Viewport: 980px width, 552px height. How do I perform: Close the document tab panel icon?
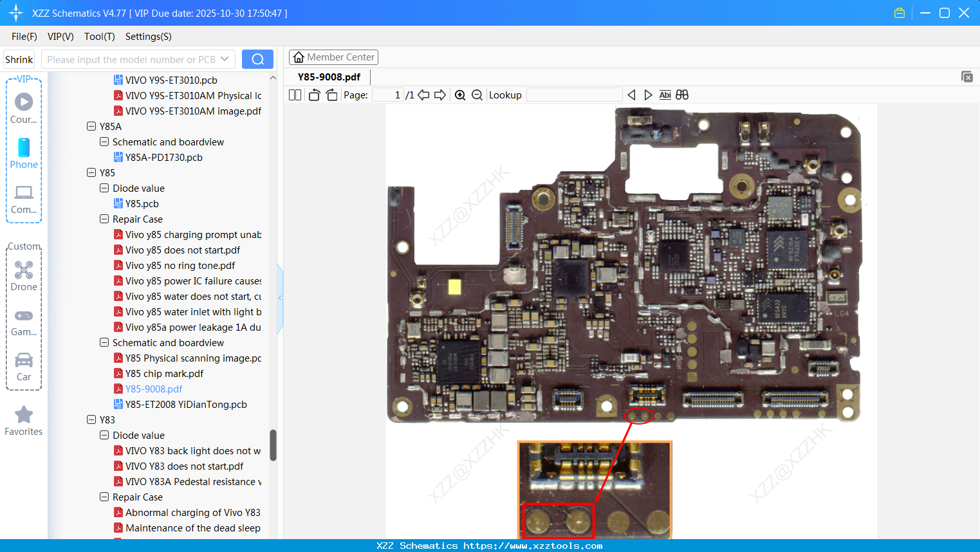pos(966,77)
